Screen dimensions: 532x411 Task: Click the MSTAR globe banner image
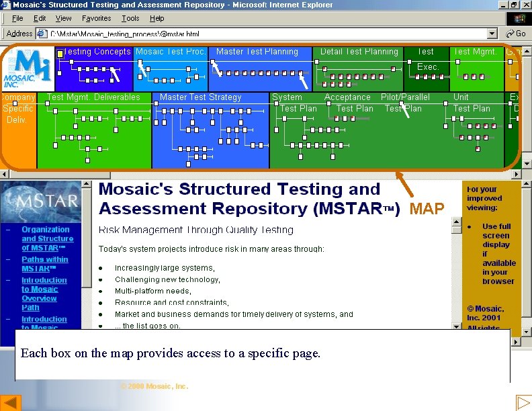click(x=41, y=201)
